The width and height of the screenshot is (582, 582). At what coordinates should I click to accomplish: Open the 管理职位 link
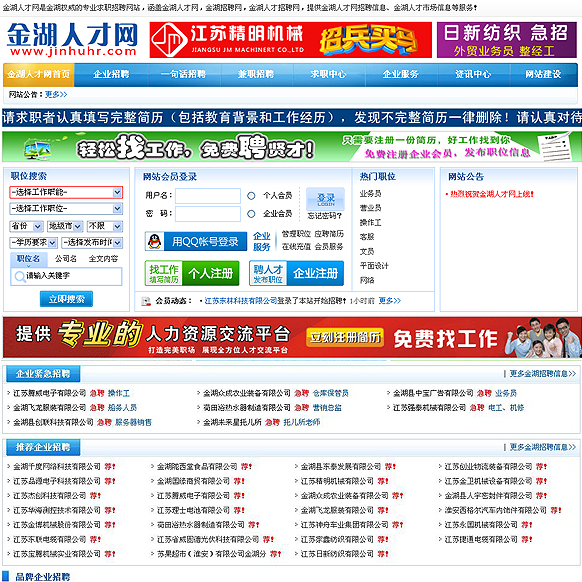pos(296,234)
